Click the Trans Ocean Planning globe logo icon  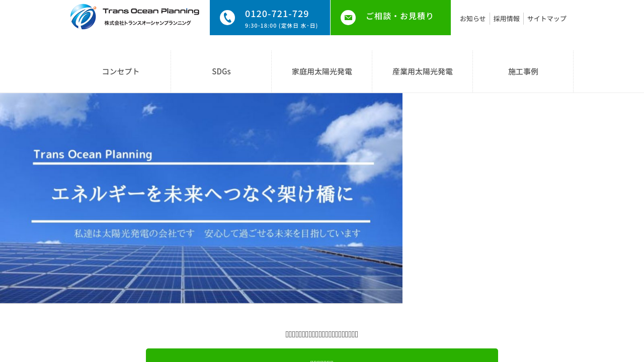(84, 17)
